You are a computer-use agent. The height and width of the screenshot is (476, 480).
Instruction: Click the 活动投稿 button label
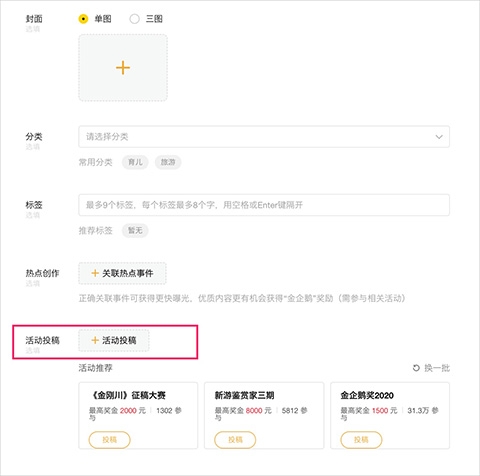(x=119, y=340)
